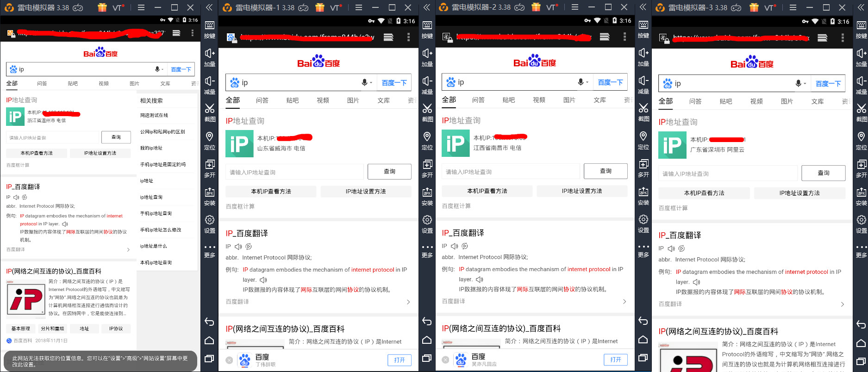Expand 百度翻译 result arrow in 雷电模拟器-1

pos(408,302)
